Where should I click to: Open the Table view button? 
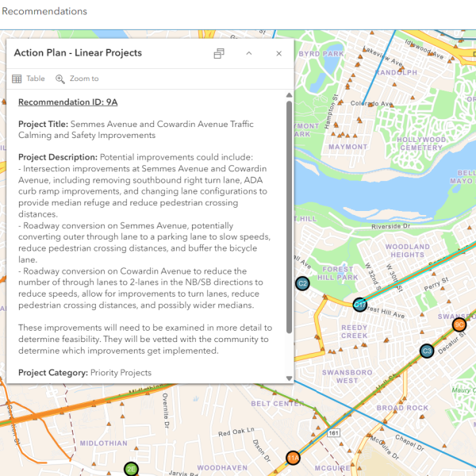29,79
